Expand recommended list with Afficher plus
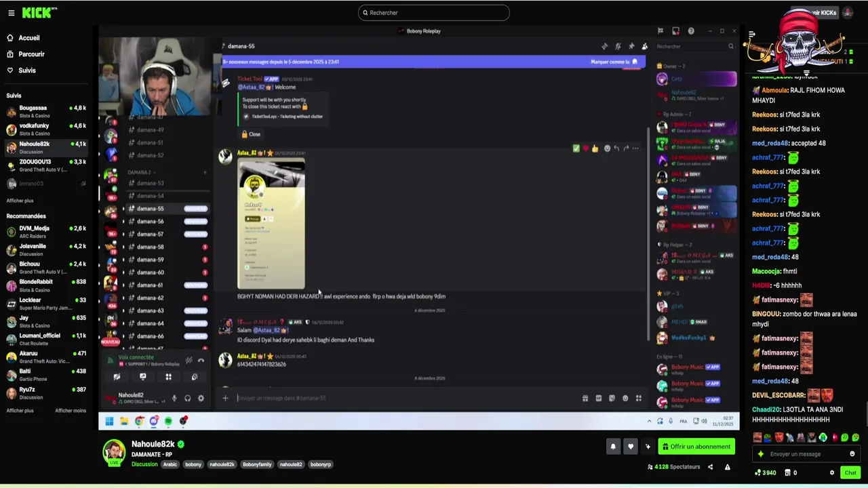Screen dimensions: 868x488 click(20, 411)
